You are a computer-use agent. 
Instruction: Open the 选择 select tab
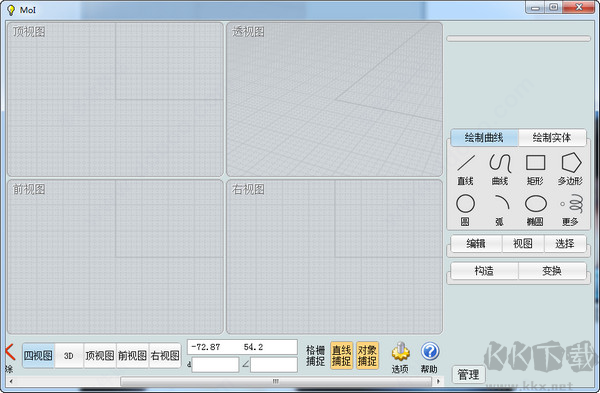(565, 244)
